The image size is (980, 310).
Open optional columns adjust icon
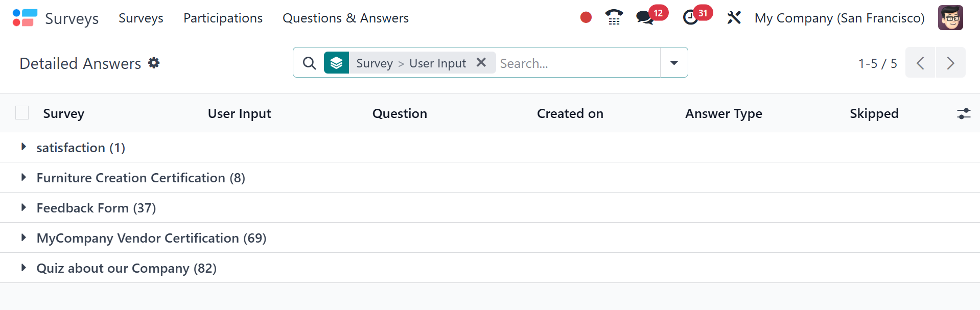point(964,113)
